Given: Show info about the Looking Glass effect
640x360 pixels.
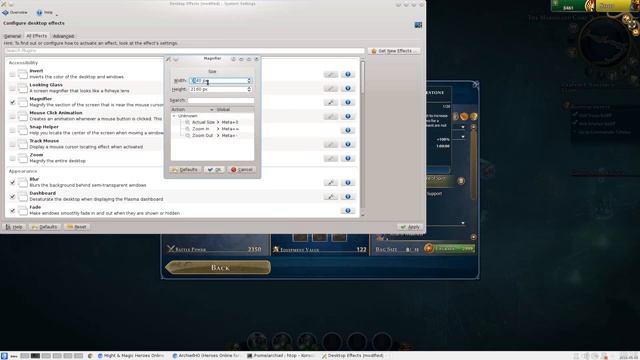Looking at the screenshot, I should 348,88.
